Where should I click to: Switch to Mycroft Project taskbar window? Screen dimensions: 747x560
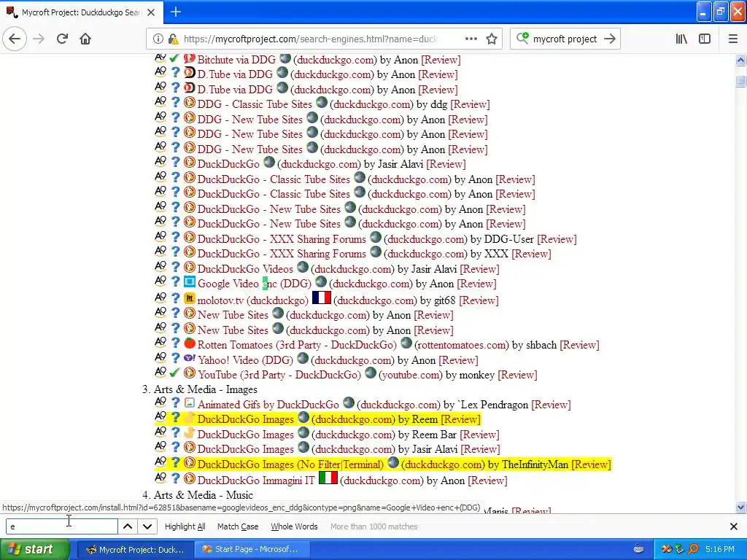[135, 550]
